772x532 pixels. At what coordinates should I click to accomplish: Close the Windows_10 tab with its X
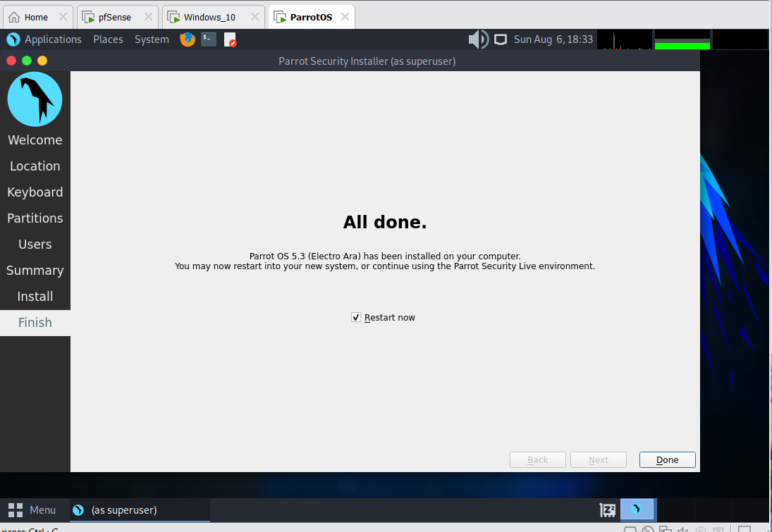[255, 17]
